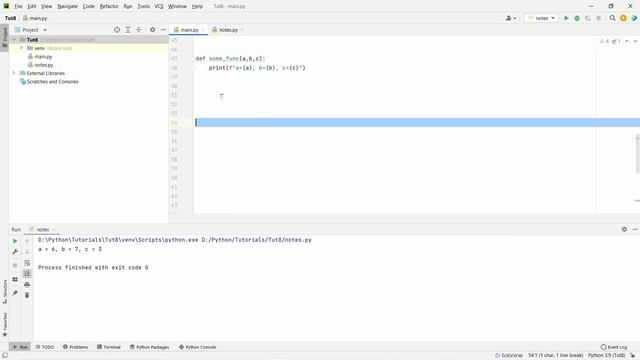Click the highlighted line 54 in the editor
This screenshot has width=640, height=360.
pos(417,122)
